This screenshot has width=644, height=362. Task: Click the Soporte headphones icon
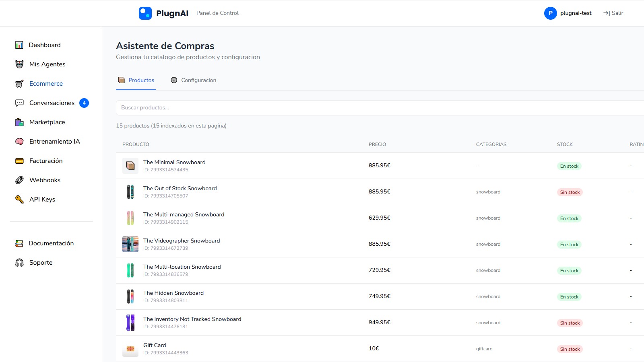coord(19,262)
